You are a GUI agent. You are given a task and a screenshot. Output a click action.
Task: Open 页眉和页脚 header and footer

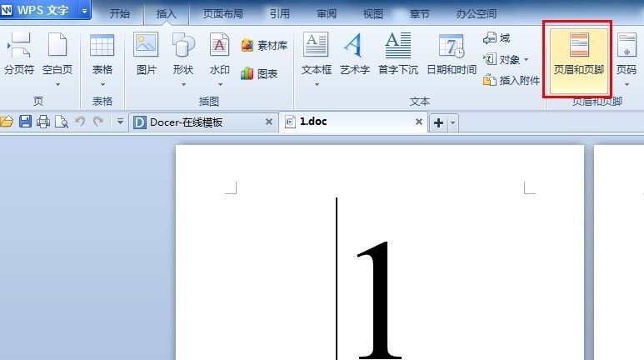tap(579, 59)
